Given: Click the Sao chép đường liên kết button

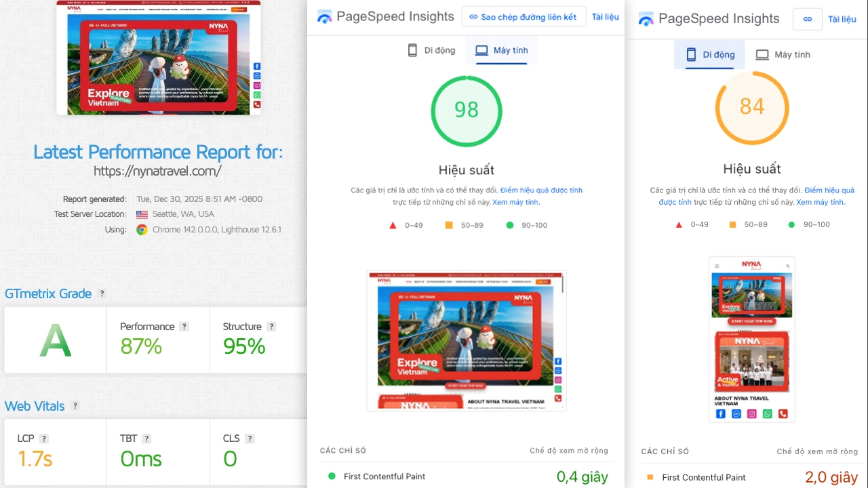Looking at the screenshot, I should 524,16.
